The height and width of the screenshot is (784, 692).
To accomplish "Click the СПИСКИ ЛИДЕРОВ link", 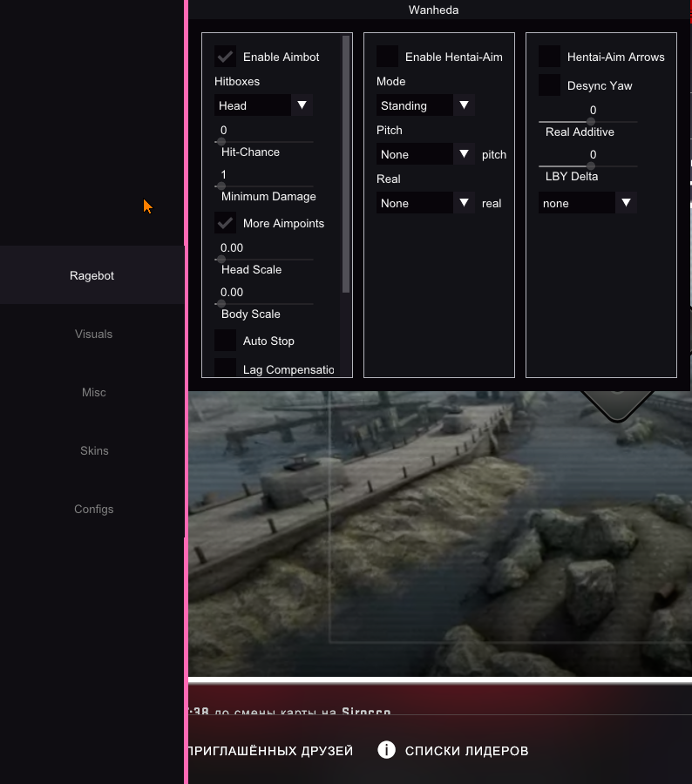I will click(466, 751).
